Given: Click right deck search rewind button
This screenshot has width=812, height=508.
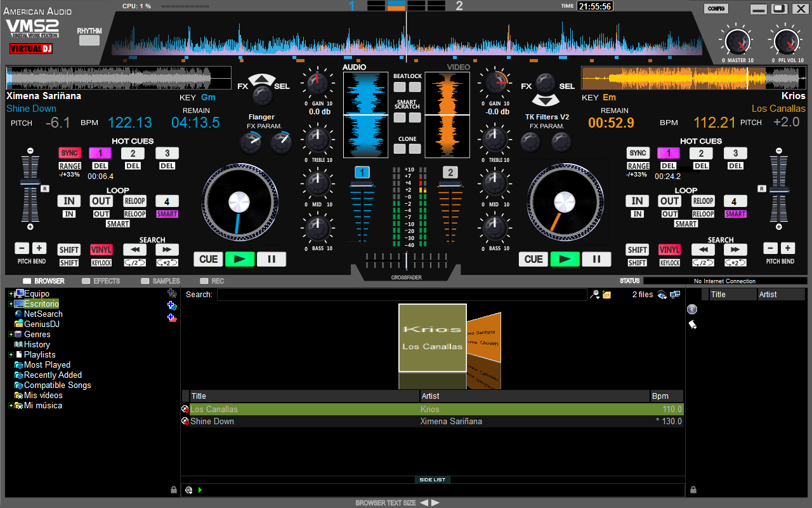Looking at the screenshot, I should [x=703, y=250].
